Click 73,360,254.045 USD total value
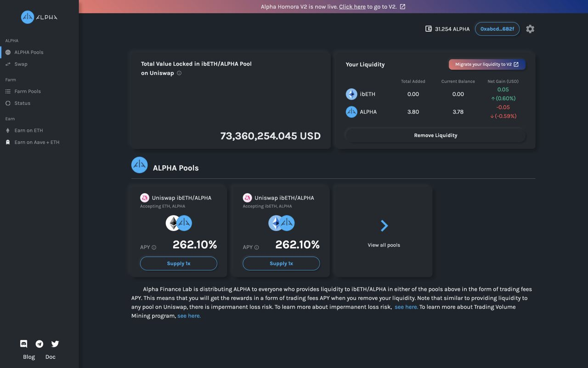Screen dimensions: 588x368 click(x=271, y=136)
